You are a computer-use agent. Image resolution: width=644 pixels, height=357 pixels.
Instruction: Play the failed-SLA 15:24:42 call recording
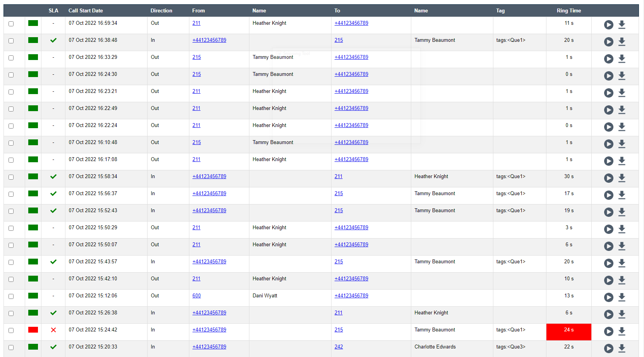pyautogui.click(x=608, y=331)
